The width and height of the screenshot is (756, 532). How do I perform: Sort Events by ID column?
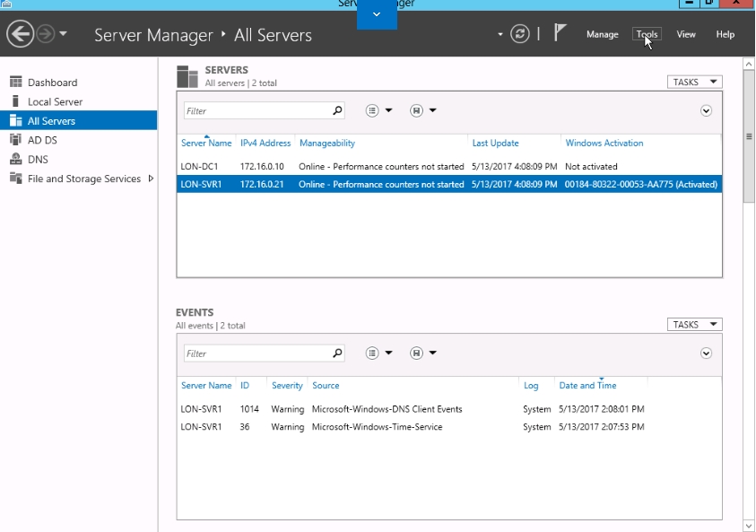245,386
